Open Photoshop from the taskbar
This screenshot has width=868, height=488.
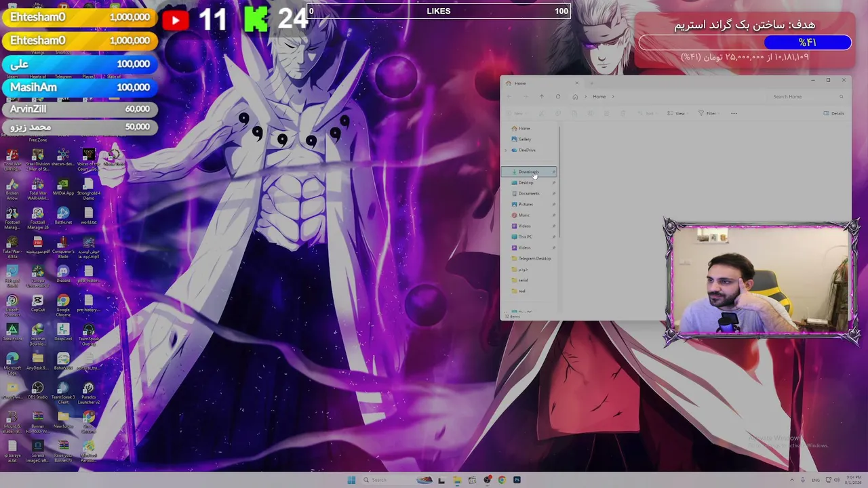[x=517, y=480]
